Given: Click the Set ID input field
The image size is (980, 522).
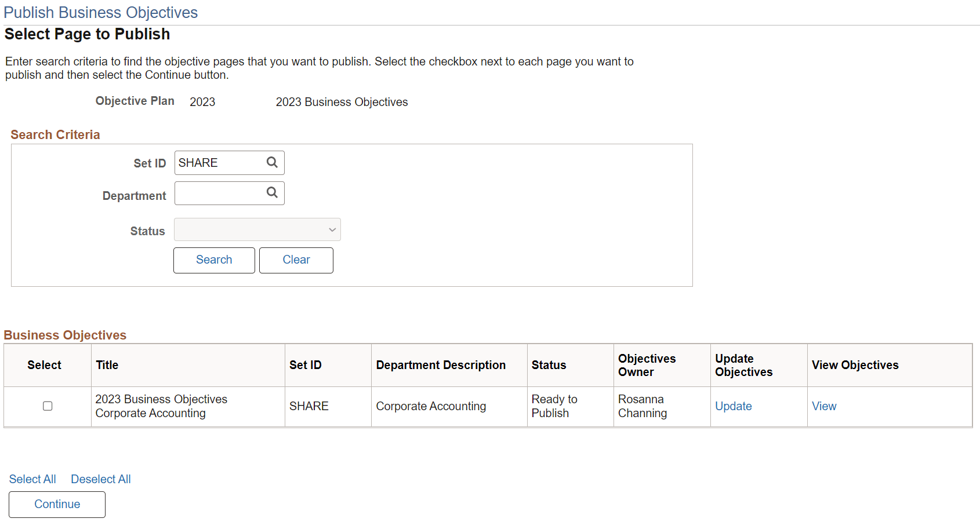Looking at the screenshot, I should point(220,163).
